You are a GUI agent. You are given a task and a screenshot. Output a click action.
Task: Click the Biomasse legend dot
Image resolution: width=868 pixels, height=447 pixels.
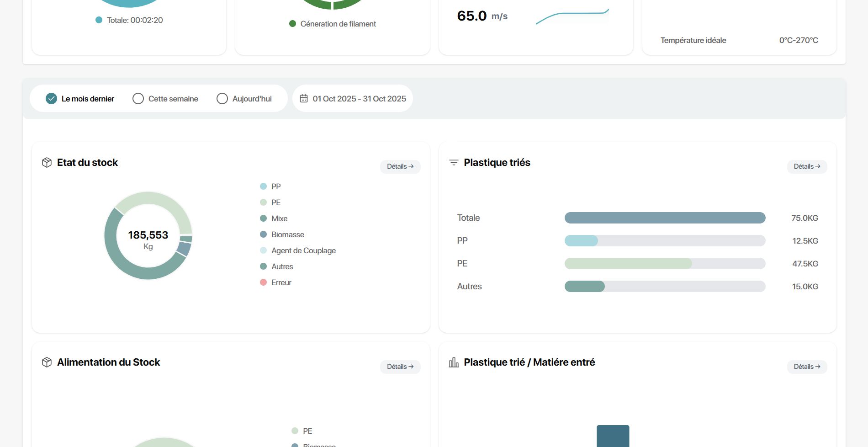[x=263, y=234]
